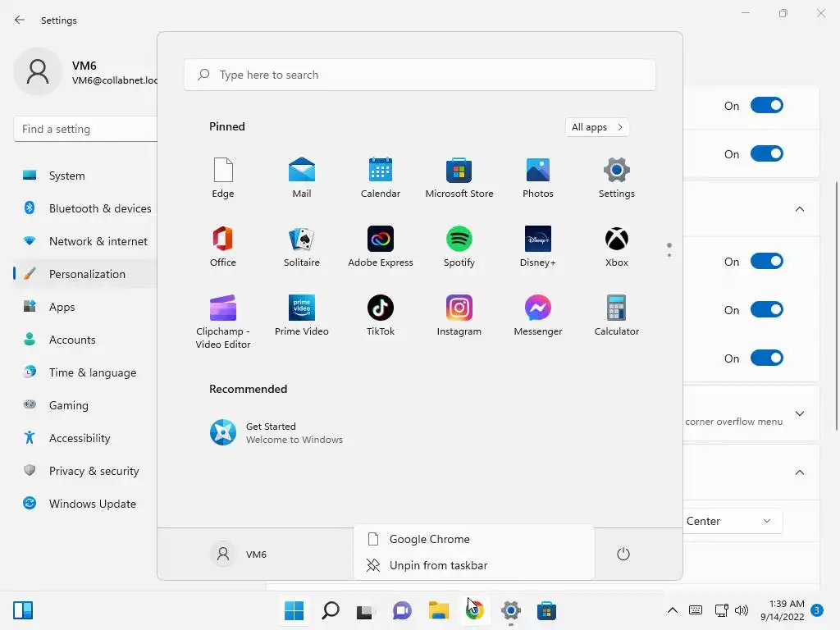Open the Chat icon on the taskbar
The width and height of the screenshot is (840, 630).
click(402, 610)
